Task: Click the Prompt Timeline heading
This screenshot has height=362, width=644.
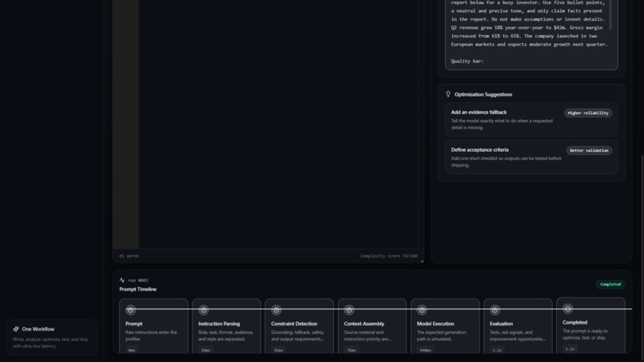Action: click(x=138, y=289)
